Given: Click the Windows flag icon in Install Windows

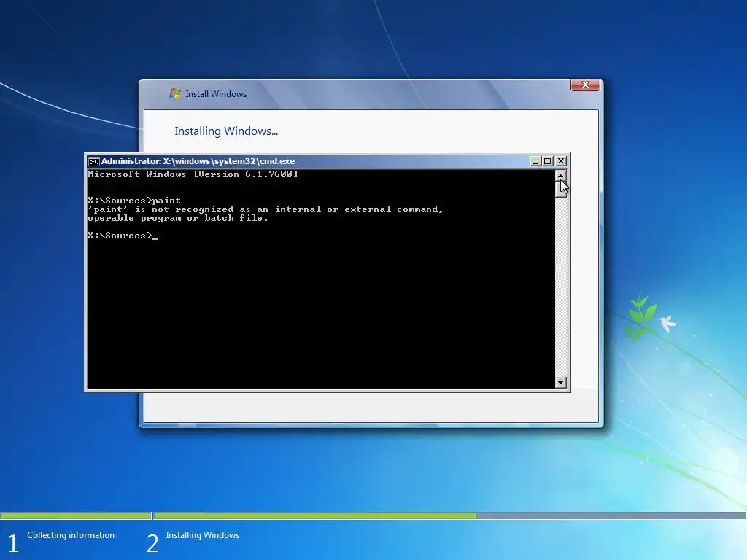Looking at the screenshot, I should pyautogui.click(x=175, y=93).
